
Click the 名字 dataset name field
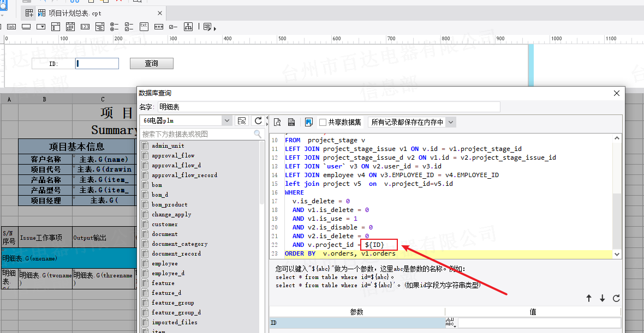point(328,107)
